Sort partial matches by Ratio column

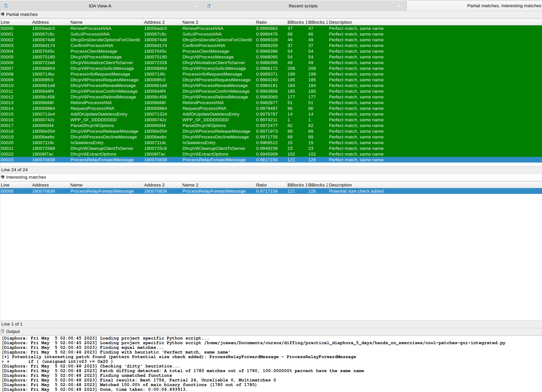(x=261, y=22)
